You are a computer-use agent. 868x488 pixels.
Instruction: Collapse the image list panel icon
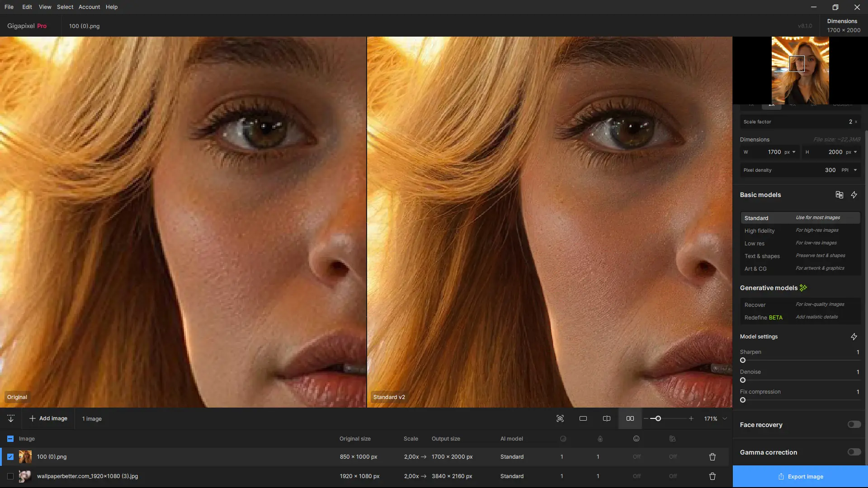tap(11, 418)
